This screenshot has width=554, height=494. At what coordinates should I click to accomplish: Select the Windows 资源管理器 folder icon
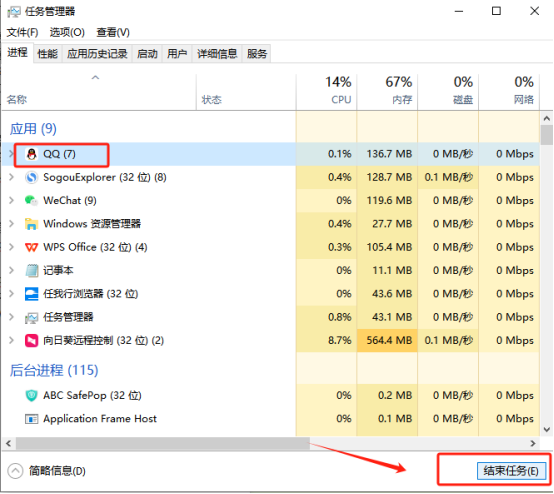pyautogui.click(x=31, y=224)
